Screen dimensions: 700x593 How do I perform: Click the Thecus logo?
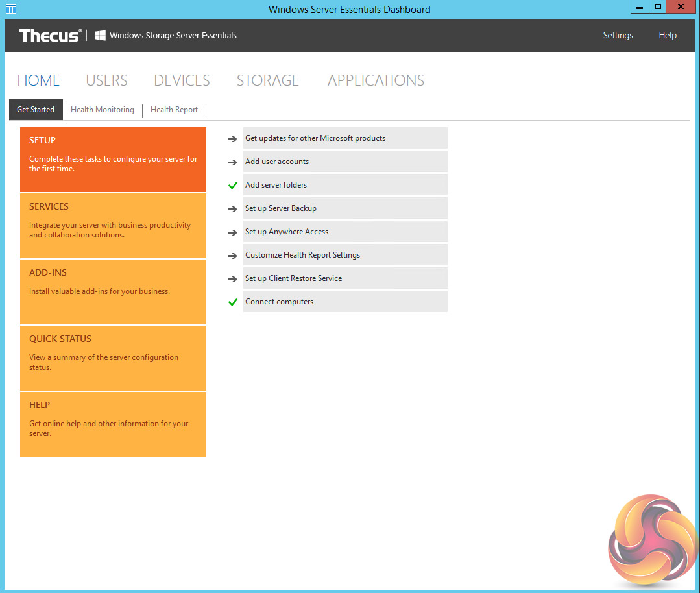point(50,35)
